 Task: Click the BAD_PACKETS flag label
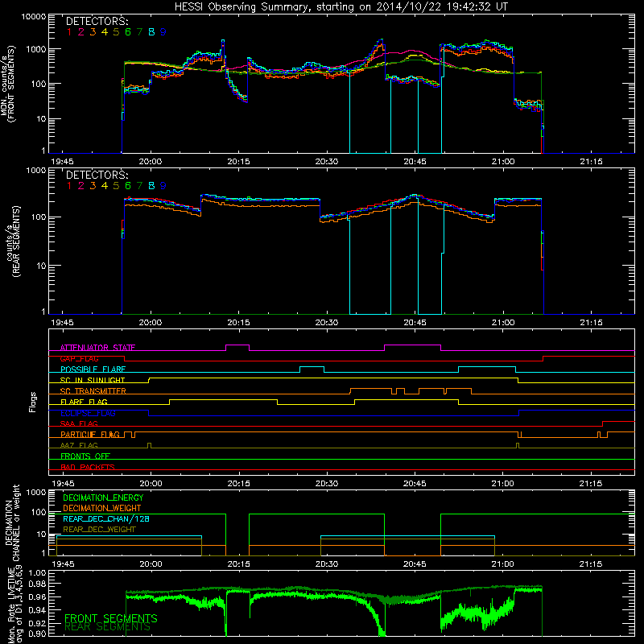(88, 467)
